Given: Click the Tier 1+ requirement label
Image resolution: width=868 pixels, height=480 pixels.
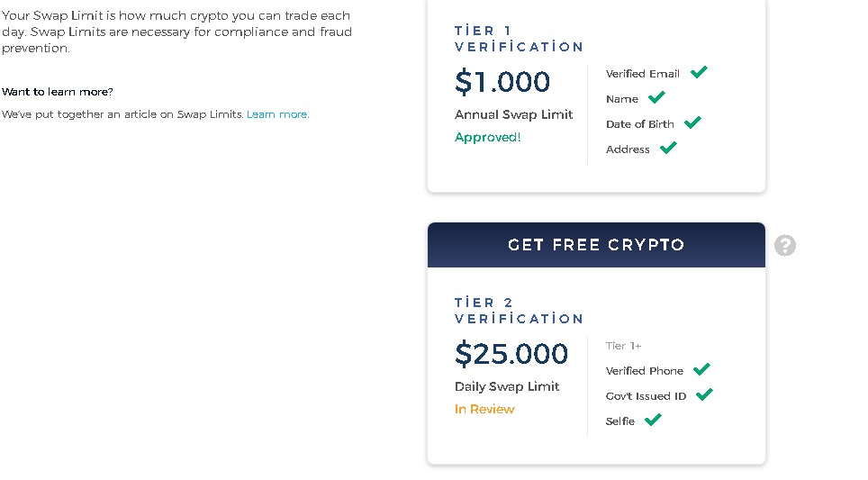Looking at the screenshot, I should click(623, 346).
